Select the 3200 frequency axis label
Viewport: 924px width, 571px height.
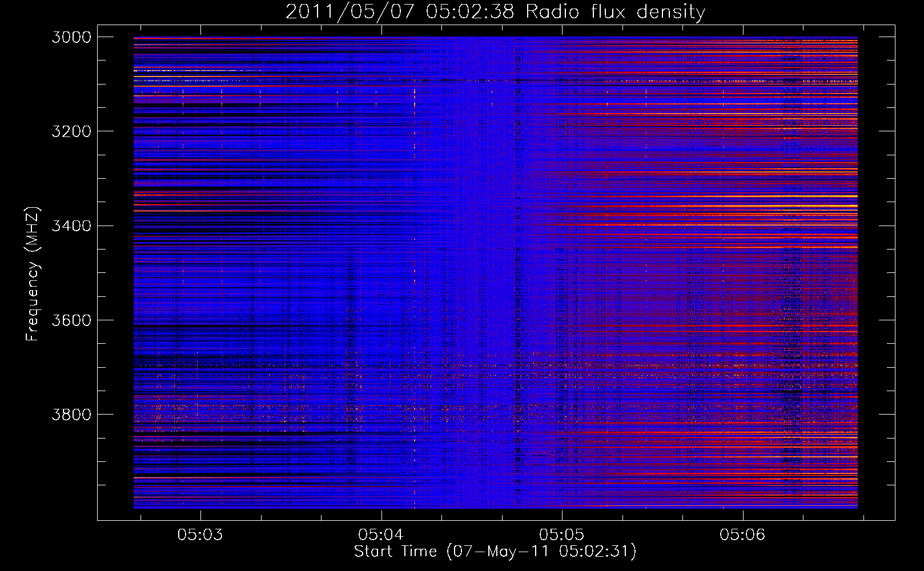click(71, 131)
